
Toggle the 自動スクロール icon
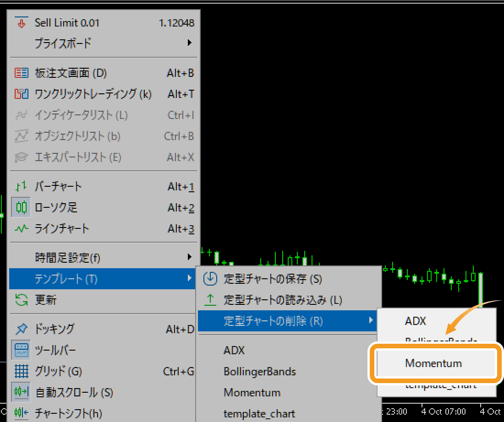coord(21,392)
